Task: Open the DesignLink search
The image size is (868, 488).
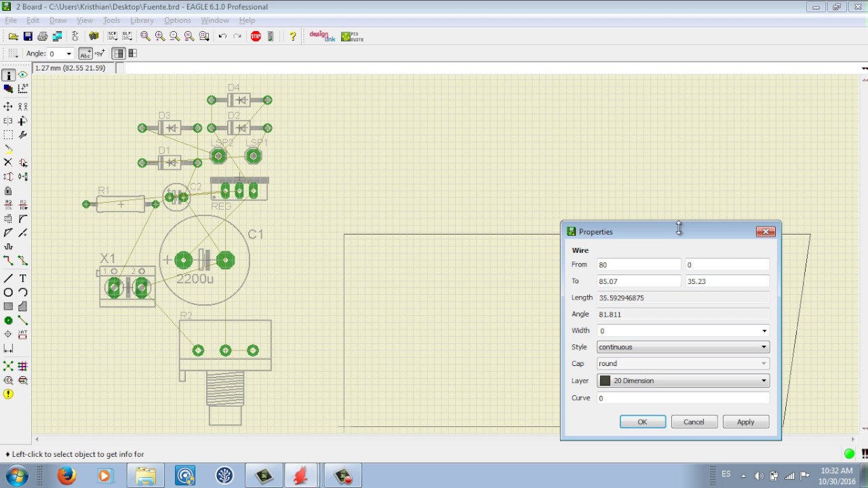Action: [x=322, y=36]
